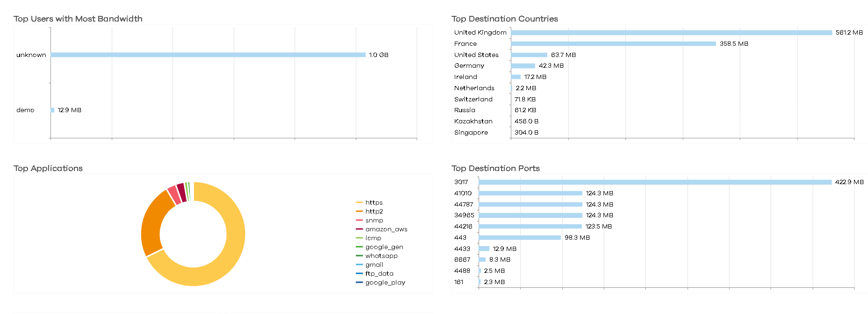Select the United Kingdom bar
The height and width of the screenshot is (314, 868).
[x=671, y=33]
